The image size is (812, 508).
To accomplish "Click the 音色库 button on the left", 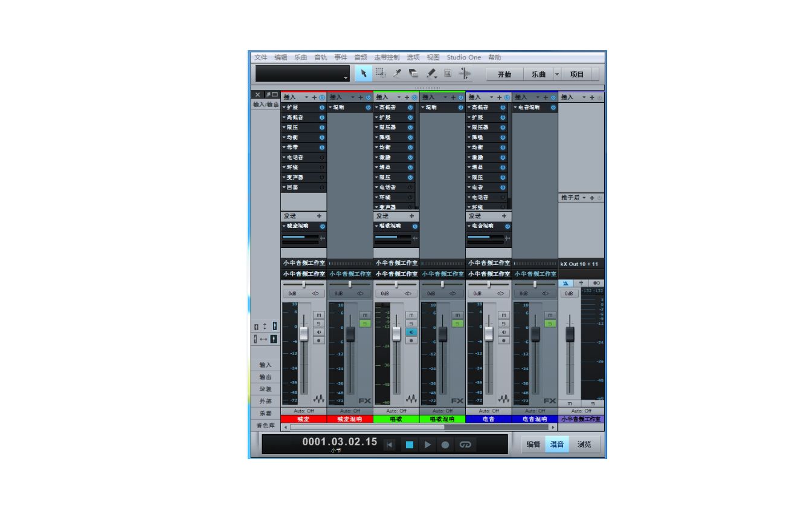I will click(x=266, y=425).
